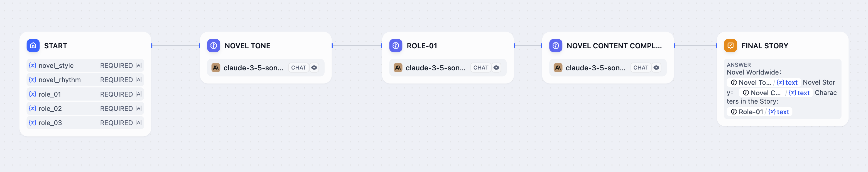
Task: Select the role_02 variable row
Action: [85, 108]
